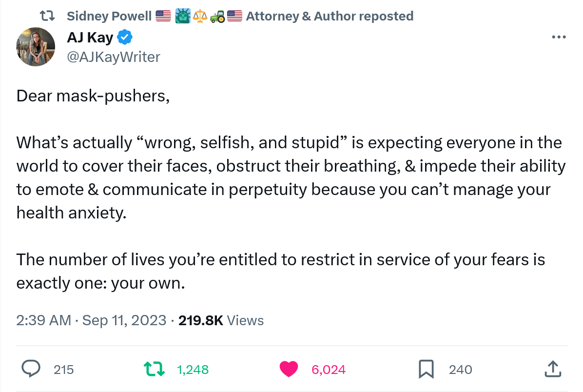Image resolution: width=583 pixels, height=392 pixels.
Task: Click the 2:39 AM · Sep 11, 2023 timestamp
Action: pos(91,320)
